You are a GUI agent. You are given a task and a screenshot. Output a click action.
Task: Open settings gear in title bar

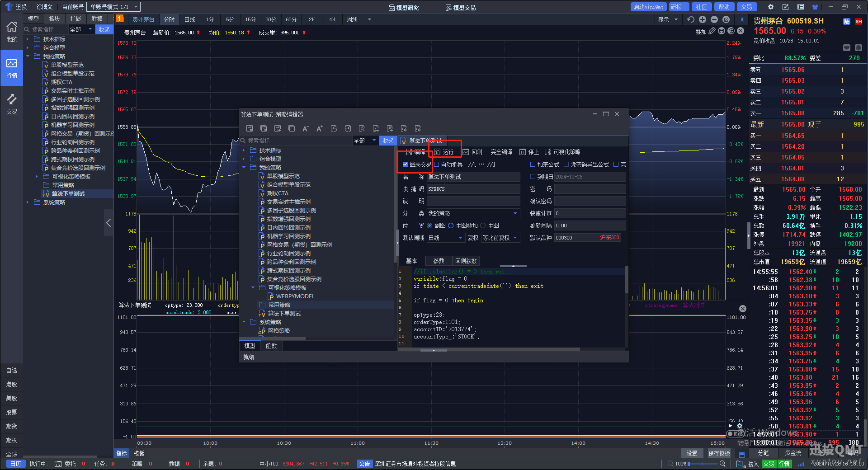click(x=771, y=7)
